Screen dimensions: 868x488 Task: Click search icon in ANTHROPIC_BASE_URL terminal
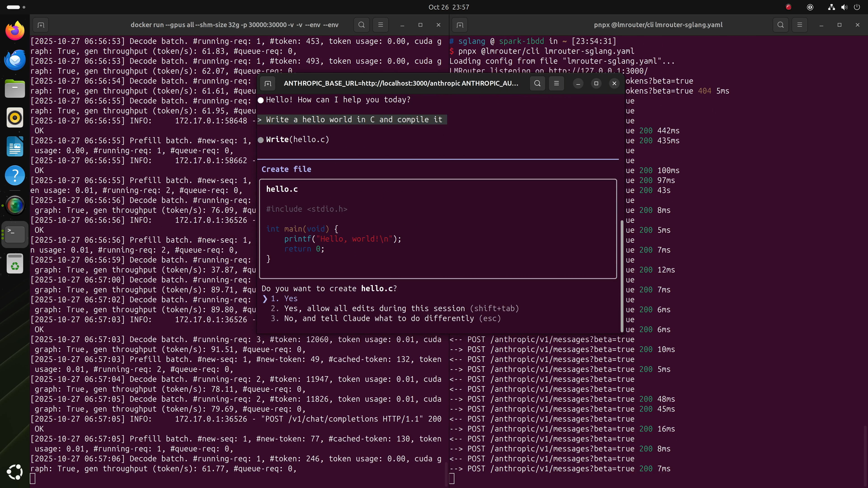pyautogui.click(x=538, y=83)
